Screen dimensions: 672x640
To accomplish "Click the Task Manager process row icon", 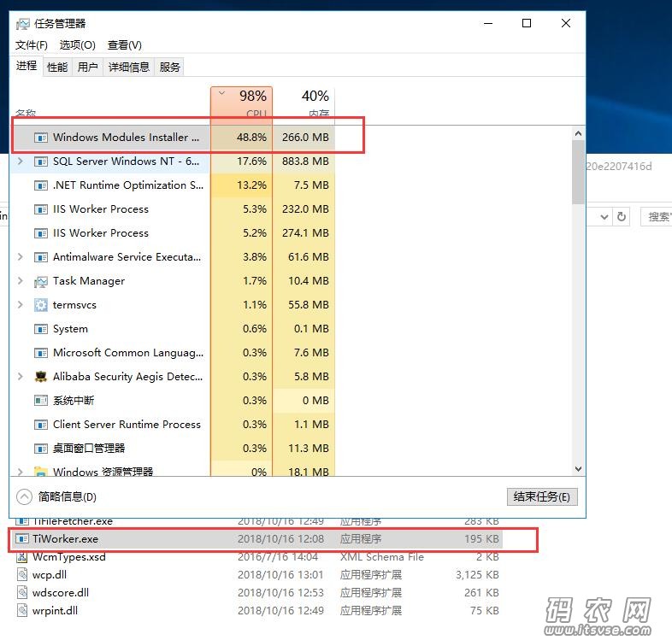I will tap(41, 281).
